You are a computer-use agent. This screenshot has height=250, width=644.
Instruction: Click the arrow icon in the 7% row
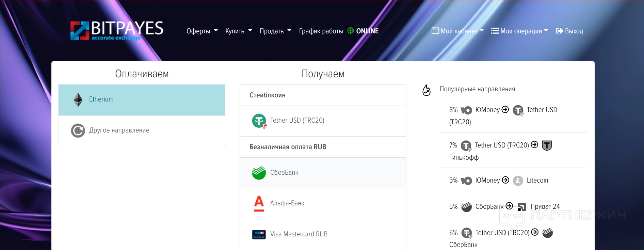535,145
